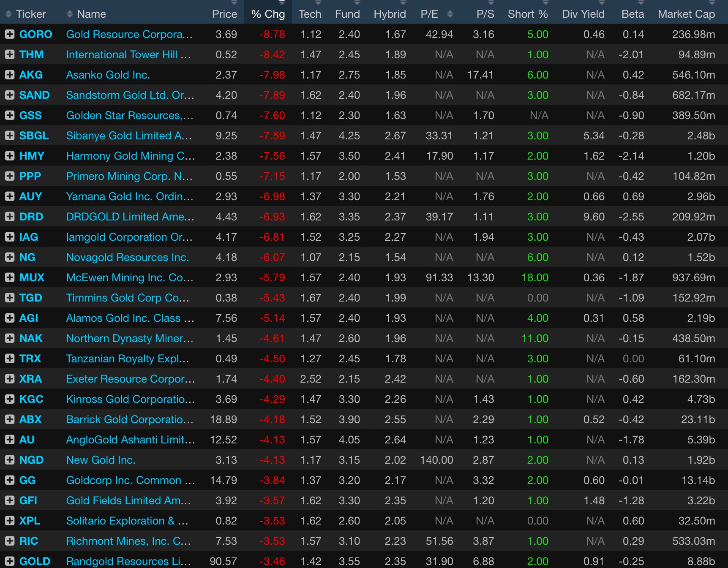Open Sibanye Gold Limited link
The height and width of the screenshot is (568, 728).
(x=129, y=136)
